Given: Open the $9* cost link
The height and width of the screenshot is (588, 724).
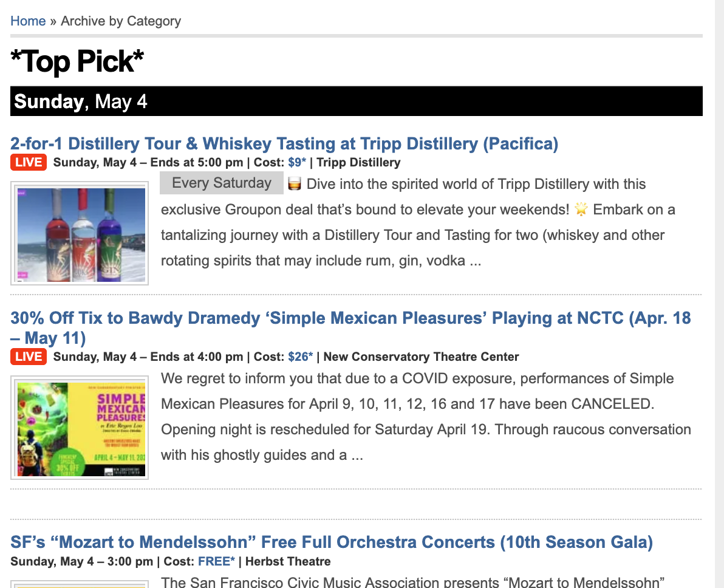Looking at the screenshot, I should (x=297, y=163).
